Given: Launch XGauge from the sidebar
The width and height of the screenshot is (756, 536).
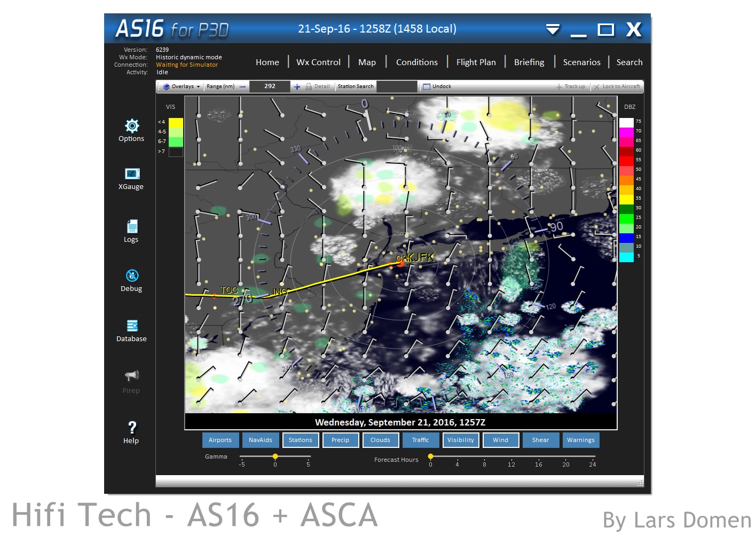Looking at the screenshot, I should coord(132,174).
